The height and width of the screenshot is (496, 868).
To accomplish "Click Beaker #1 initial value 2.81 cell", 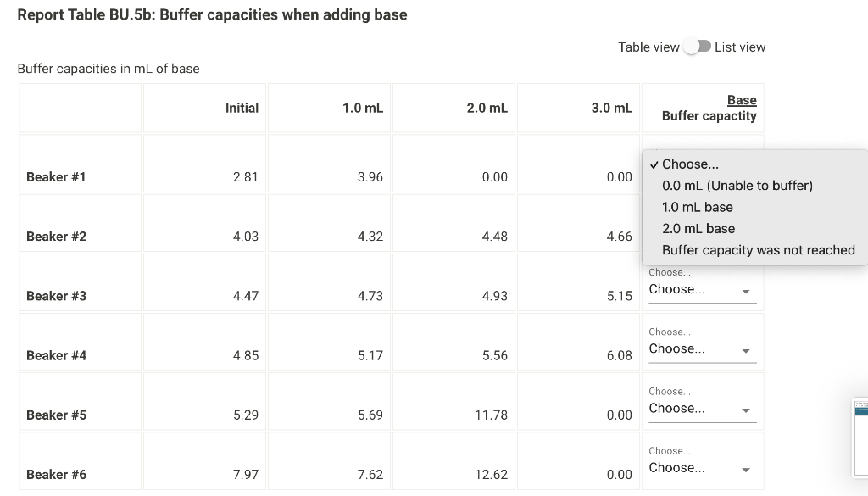I will 205,164.
